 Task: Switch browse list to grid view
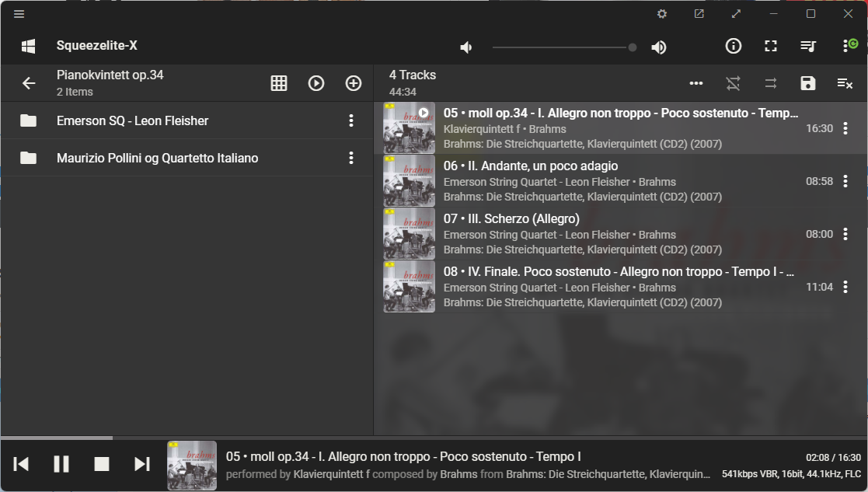[279, 83]
